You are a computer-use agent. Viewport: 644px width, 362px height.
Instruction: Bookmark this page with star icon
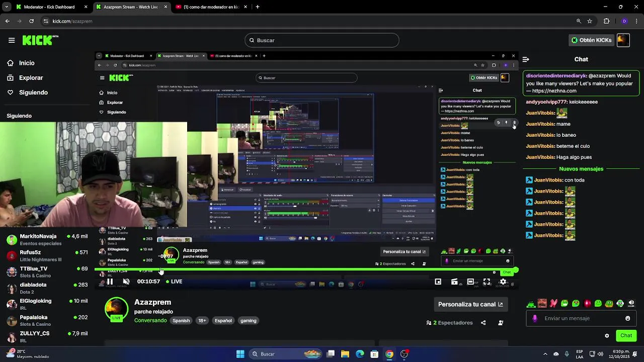(x=590, y=21)
